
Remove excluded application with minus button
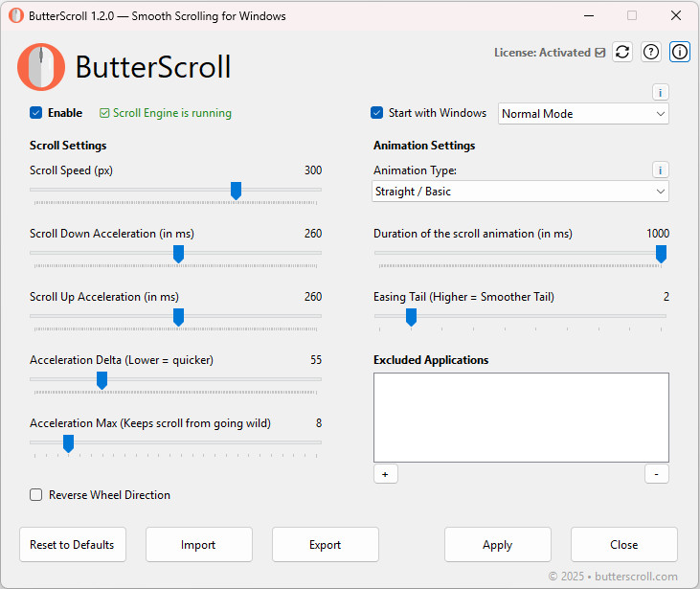click(x=657, y=474)
